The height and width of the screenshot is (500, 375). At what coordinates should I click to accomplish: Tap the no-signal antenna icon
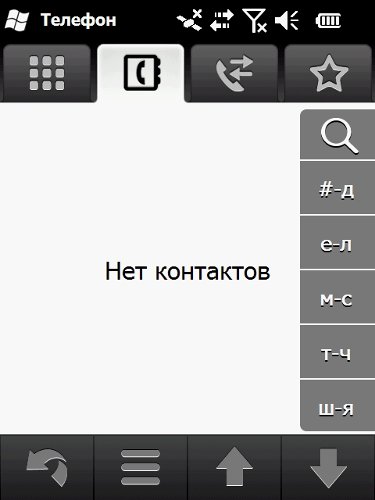[255, 21]
